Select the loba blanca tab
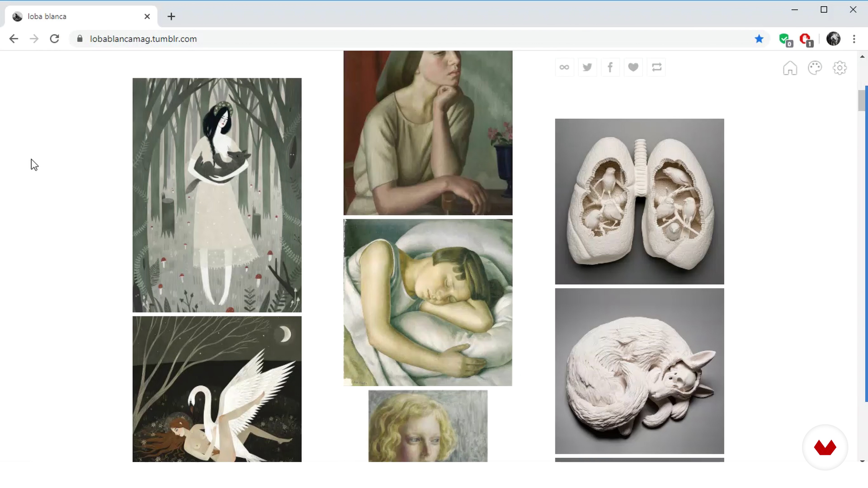The height and width of the screenshot is (488, 868). tap(81, 16)
